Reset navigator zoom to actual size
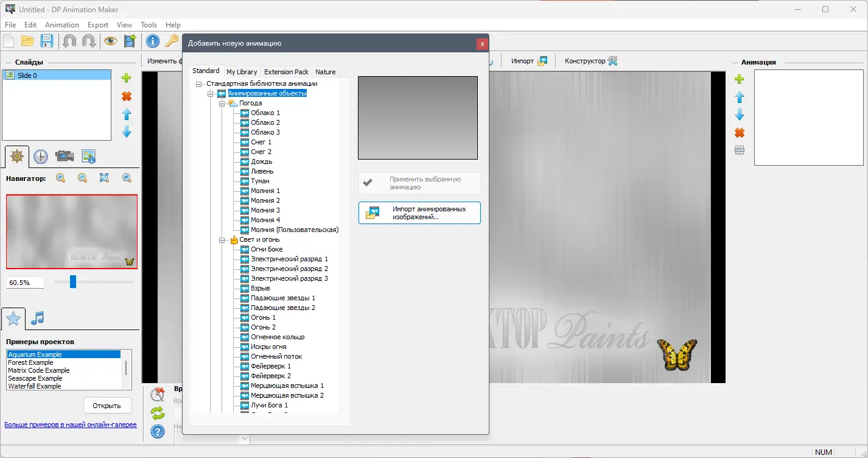Screen dimensions: 868x458 coord(127,178)
